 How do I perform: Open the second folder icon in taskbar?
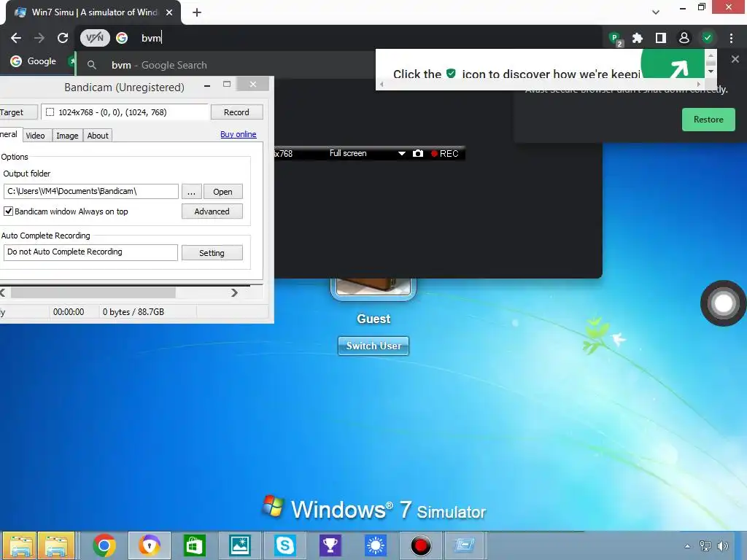56,545
